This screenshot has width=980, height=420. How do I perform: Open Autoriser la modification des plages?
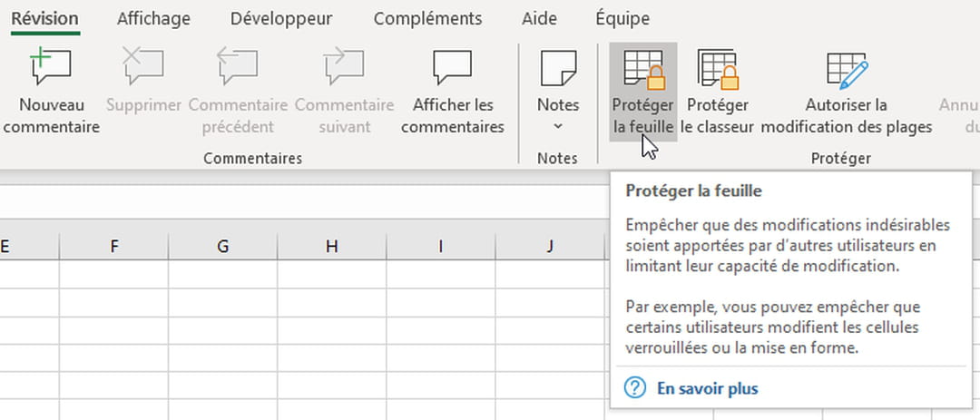point(847,92)
